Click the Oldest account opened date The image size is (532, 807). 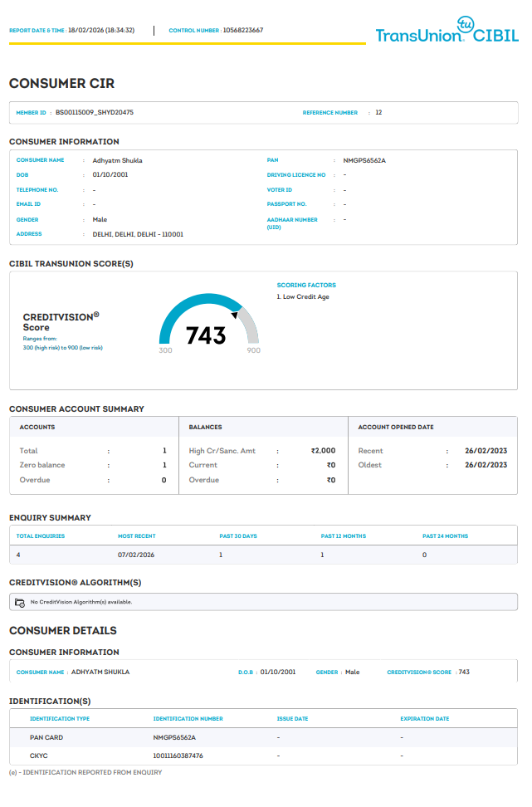pyautogui.click(x=486, y=465)
